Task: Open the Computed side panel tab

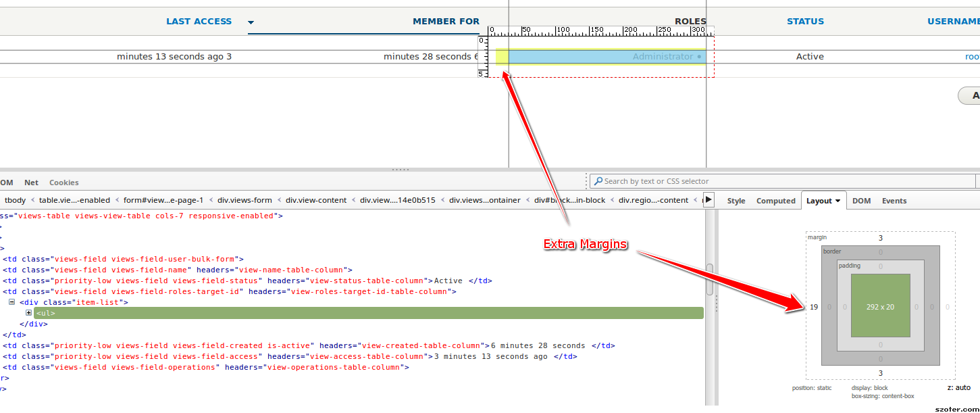Action: 775,201
